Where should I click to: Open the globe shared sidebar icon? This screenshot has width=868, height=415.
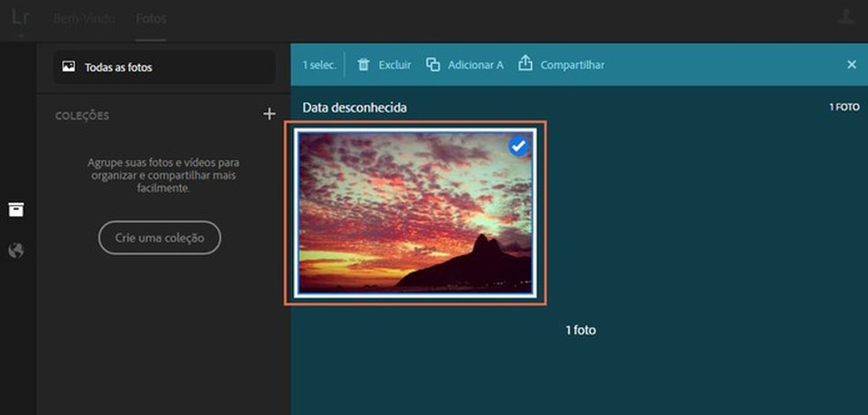pos(16,251)
